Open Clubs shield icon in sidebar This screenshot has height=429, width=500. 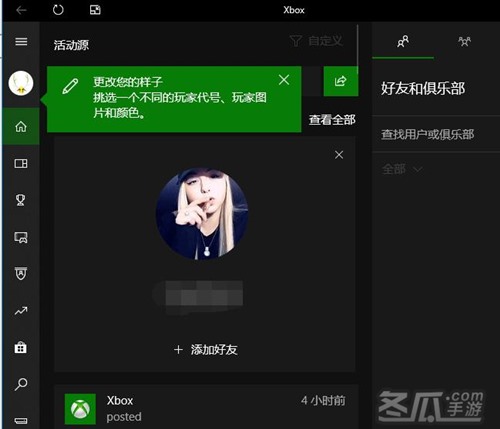[21, 273]
